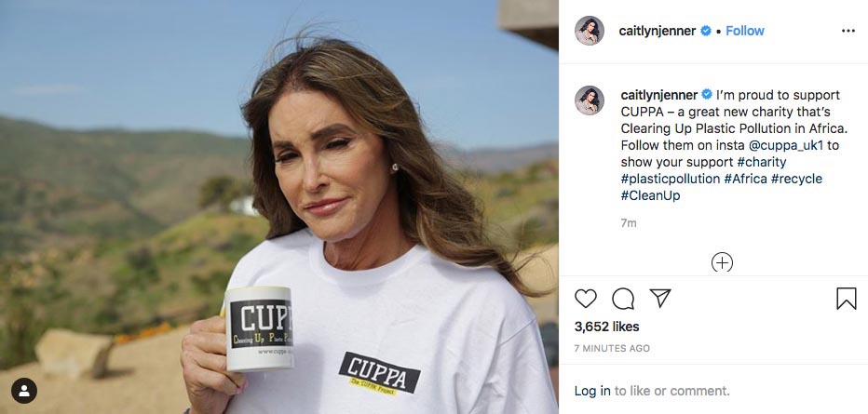Open the three-dot more options menu
This screenshot has width=868, height=414.
(848, 31)
